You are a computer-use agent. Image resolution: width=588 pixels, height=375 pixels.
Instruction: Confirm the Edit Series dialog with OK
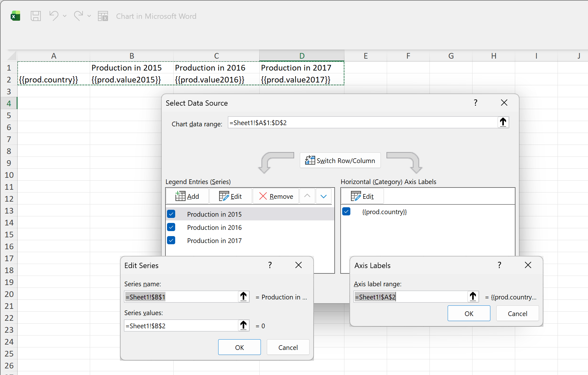point(239,347)
